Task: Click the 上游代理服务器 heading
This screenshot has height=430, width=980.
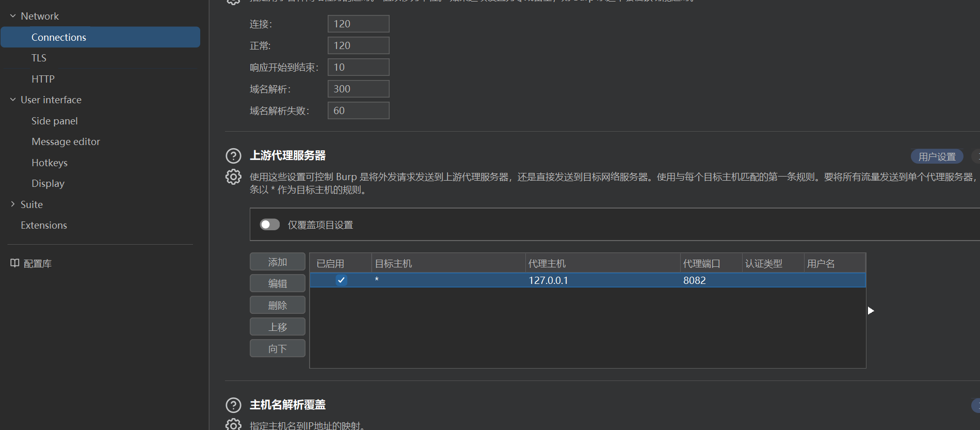Action: [x=288, y=155]
